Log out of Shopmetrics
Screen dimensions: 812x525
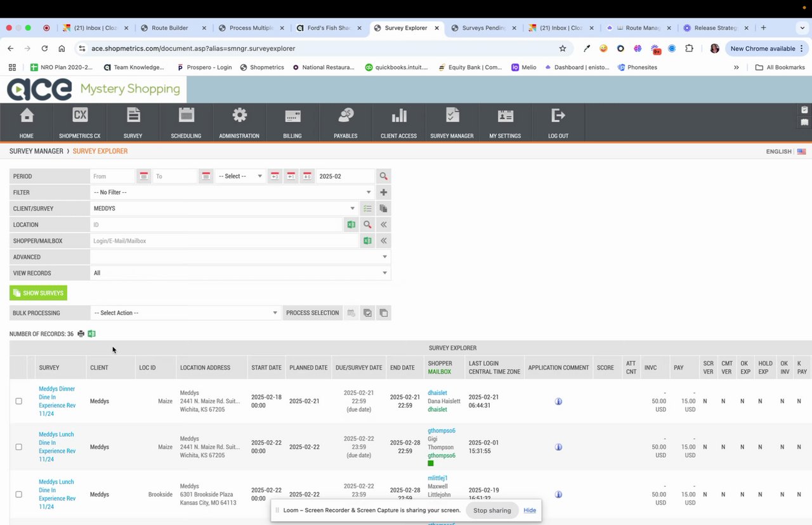coord(558,122)
